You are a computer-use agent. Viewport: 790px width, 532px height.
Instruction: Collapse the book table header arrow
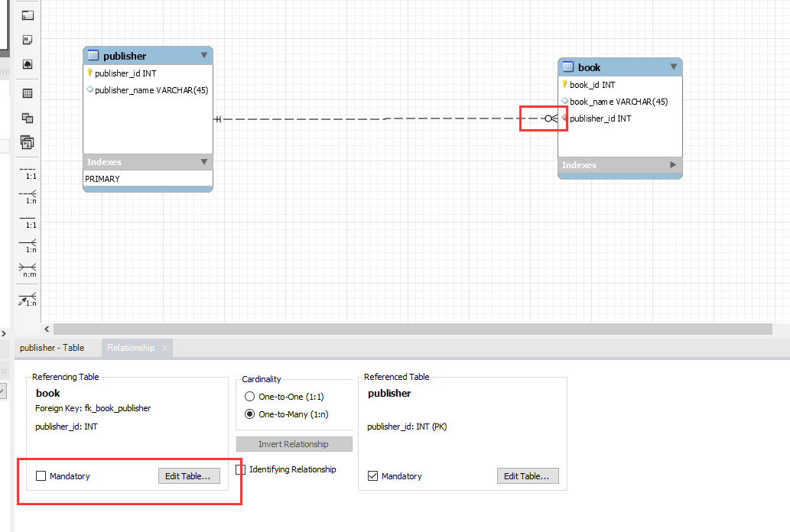click(x=672, y=66)
